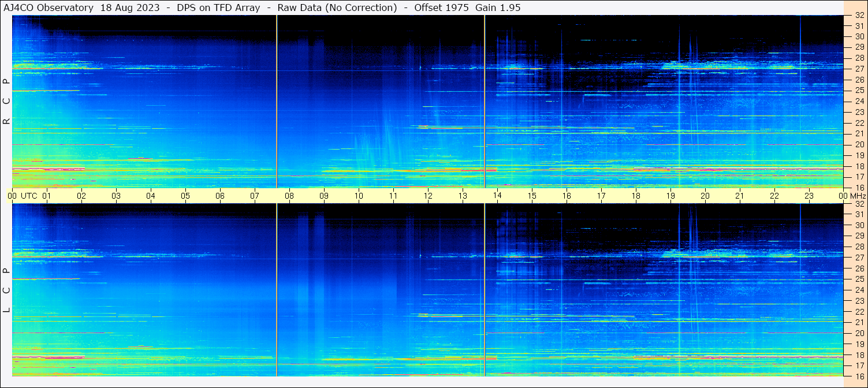Choose hour 05 on UTC time axis
The image size is (868, 388).
185,196
